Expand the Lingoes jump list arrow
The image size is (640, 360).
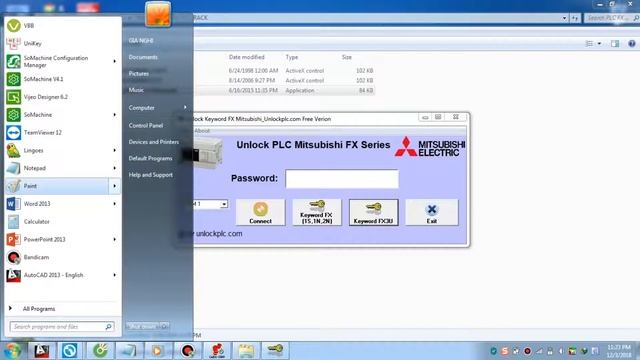click(x=114, y=151)
